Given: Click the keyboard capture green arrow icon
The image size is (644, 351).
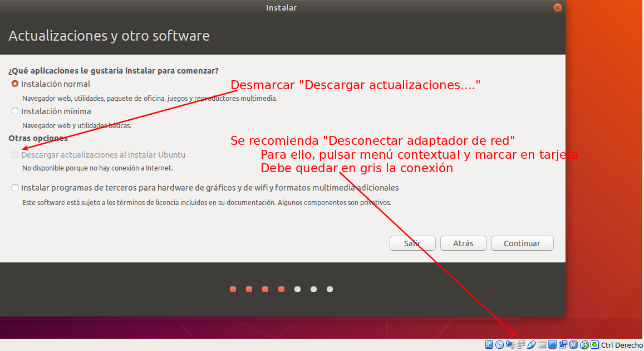Looking at the screenshot, I should pyautogui.click(x=594, y=345).
